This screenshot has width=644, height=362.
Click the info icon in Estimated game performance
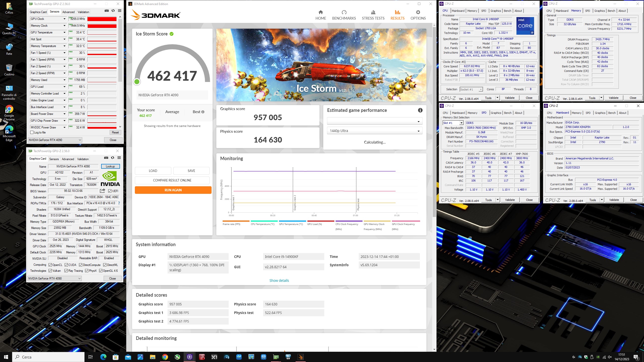420,110
